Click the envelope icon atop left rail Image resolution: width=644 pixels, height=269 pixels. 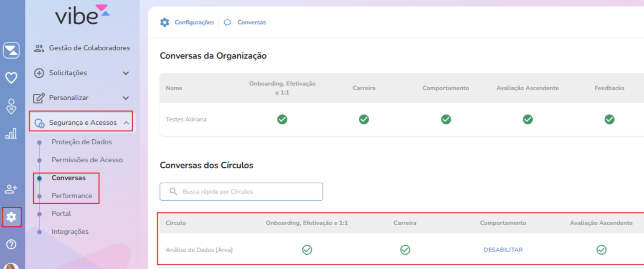coord(11,50)
